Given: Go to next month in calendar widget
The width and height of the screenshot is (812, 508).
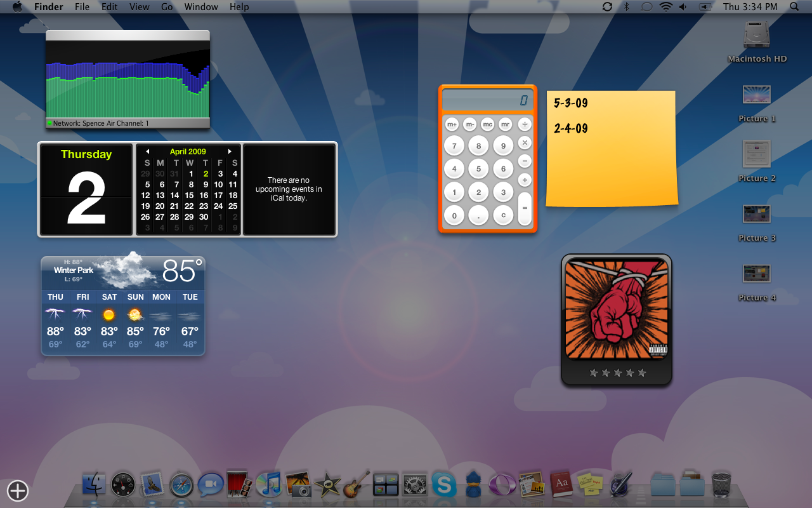Looking at the screenshot, I should (x=230, y=152).
